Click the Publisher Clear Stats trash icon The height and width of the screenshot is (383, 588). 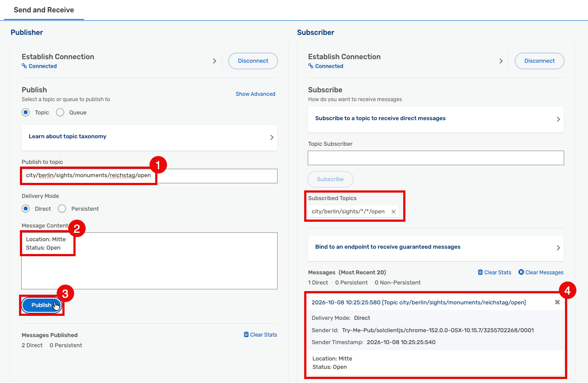click(x=246, y=334)
